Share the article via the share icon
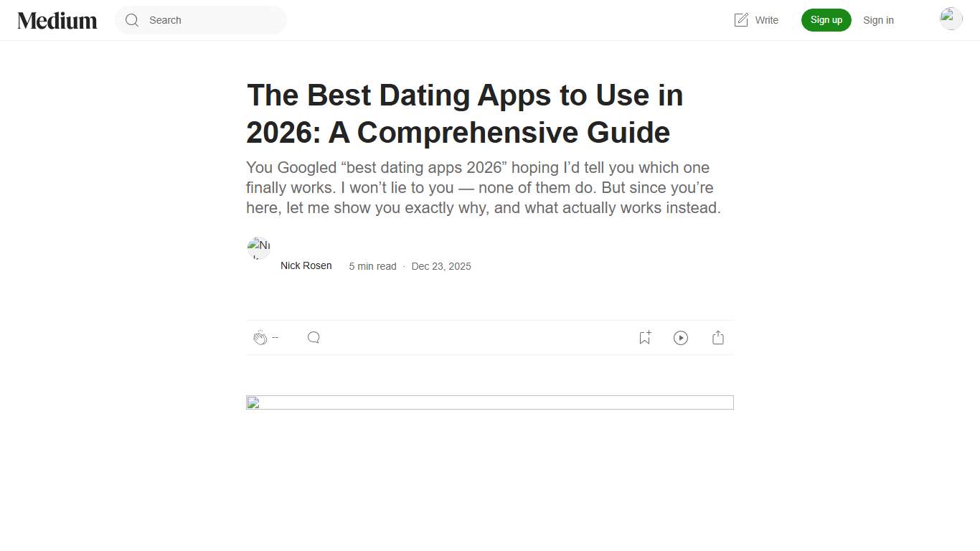The height and width of the screenshot is (551, 980). 717,337
